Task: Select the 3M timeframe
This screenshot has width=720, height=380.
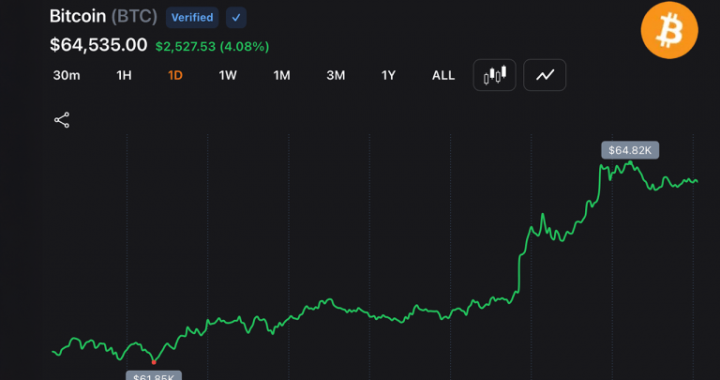Action: (x=336, y=75)
